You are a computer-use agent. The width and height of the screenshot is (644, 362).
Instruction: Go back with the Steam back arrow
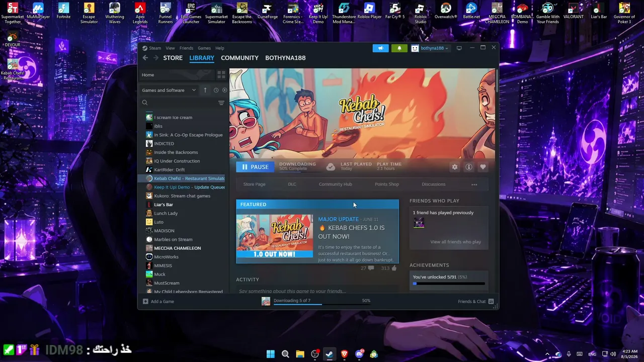145,58
